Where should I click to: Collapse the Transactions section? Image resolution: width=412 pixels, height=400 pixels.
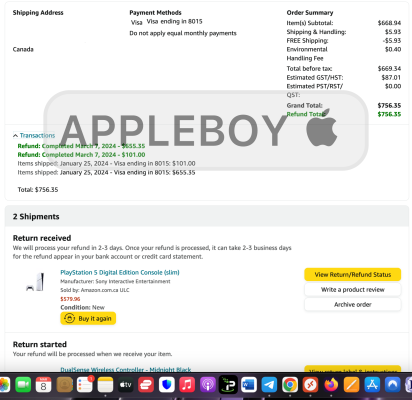pos(34,135)
